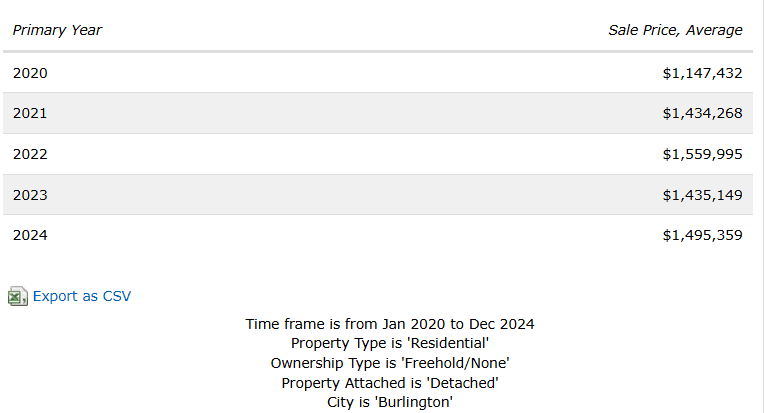Click the $1,147,432 sale price value

(702, 73)
